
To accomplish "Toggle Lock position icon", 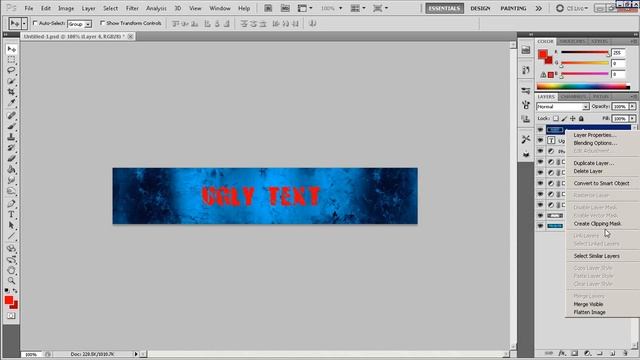I will (x=573, y=119).
